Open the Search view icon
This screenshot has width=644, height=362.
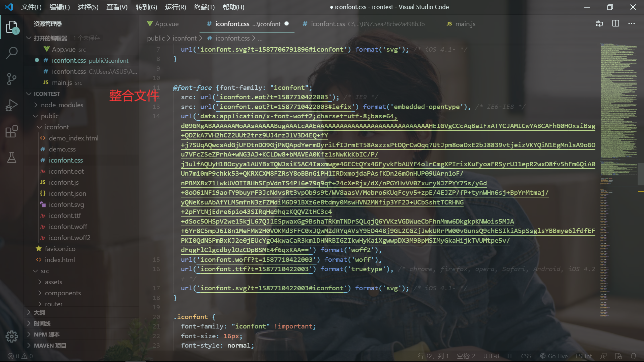pyautogui.click(x=12, y=53)
